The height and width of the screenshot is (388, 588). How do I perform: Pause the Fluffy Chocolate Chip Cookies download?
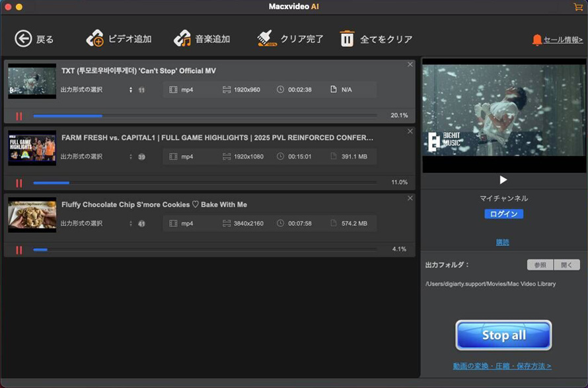coord(18,250)
